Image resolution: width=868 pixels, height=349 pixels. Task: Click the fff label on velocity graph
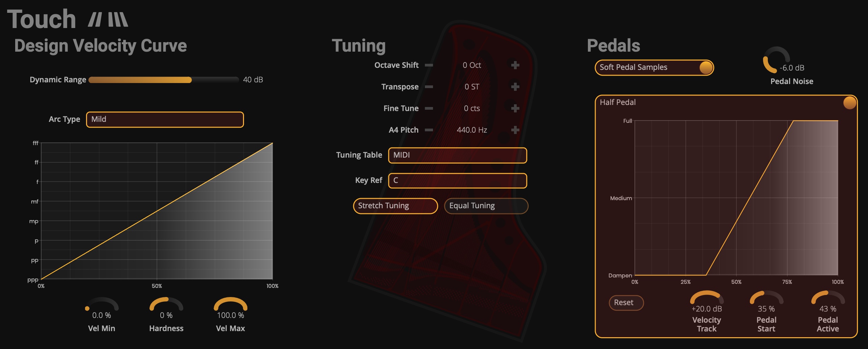(x=35, y=143)
